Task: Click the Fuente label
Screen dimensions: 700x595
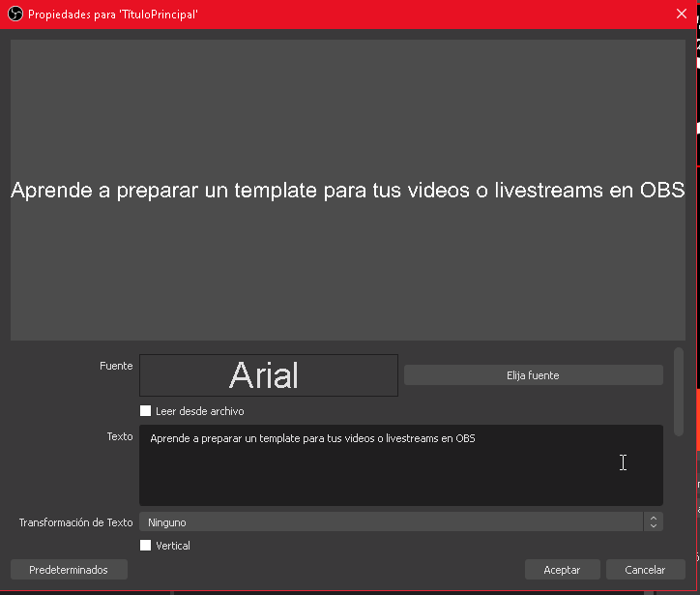Action: pos(116,366)
